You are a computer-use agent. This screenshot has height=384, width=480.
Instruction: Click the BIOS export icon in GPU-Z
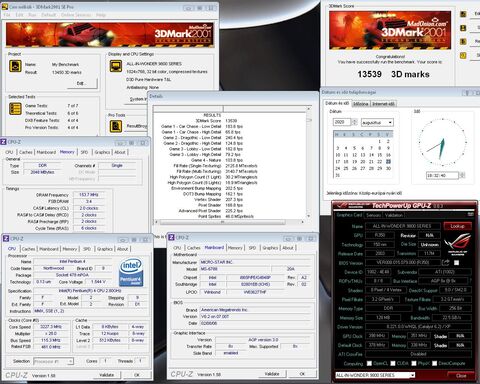[446, 263]
